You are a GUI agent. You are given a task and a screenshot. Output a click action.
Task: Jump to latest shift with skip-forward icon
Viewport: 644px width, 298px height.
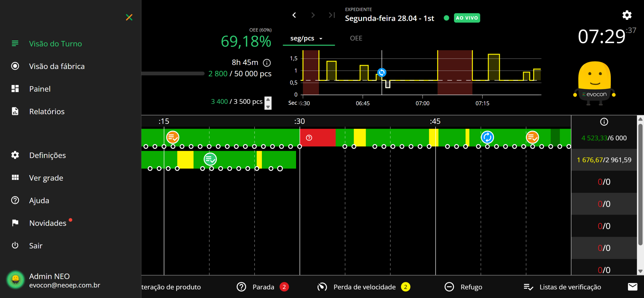332,15
